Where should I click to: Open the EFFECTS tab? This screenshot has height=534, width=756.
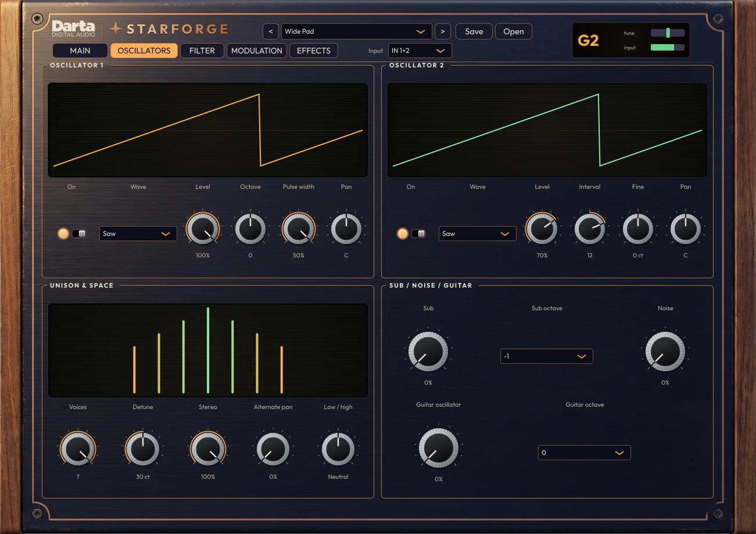314,51
